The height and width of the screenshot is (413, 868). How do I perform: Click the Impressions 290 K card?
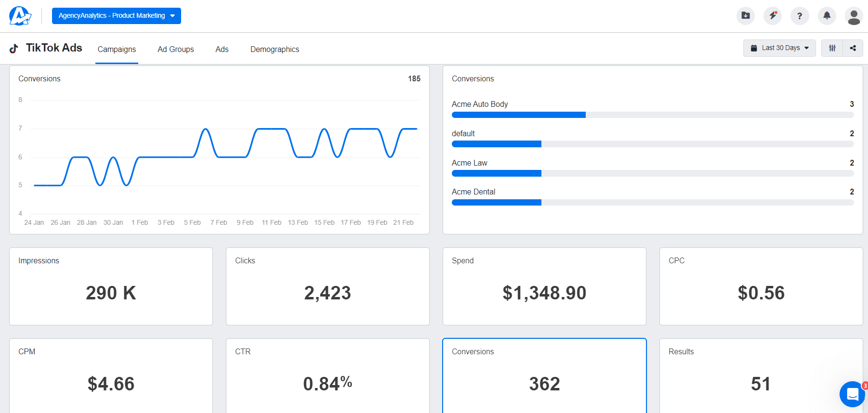tap(111, 286)
